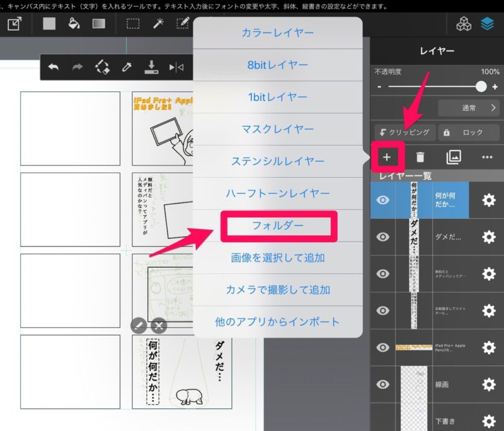Hide the 線画 layer
Screen dimensions: 504x431
click(x=382, y=384)
